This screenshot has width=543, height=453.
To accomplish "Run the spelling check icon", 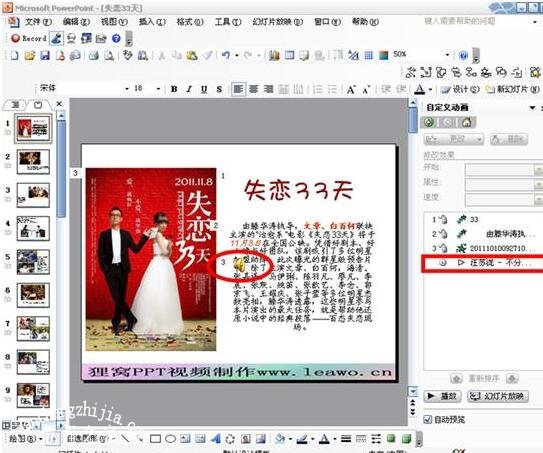I will point(128,55).
